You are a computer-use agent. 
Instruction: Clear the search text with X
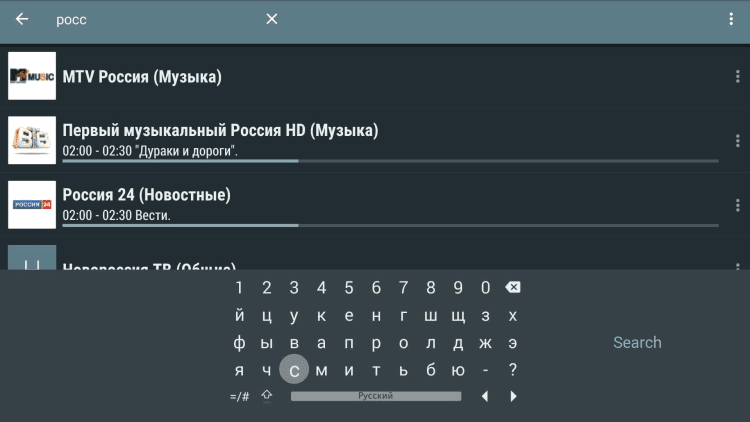[x=271, y=19]
